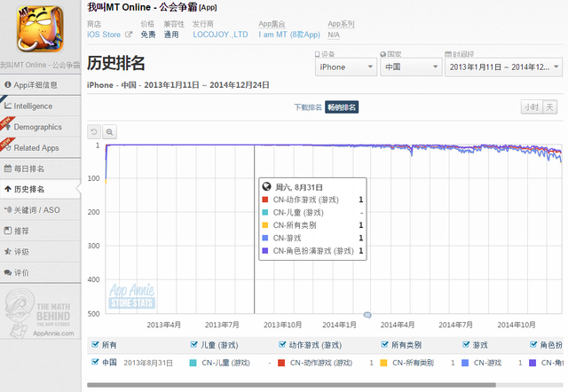Open 评级 in sidebar

40,252
